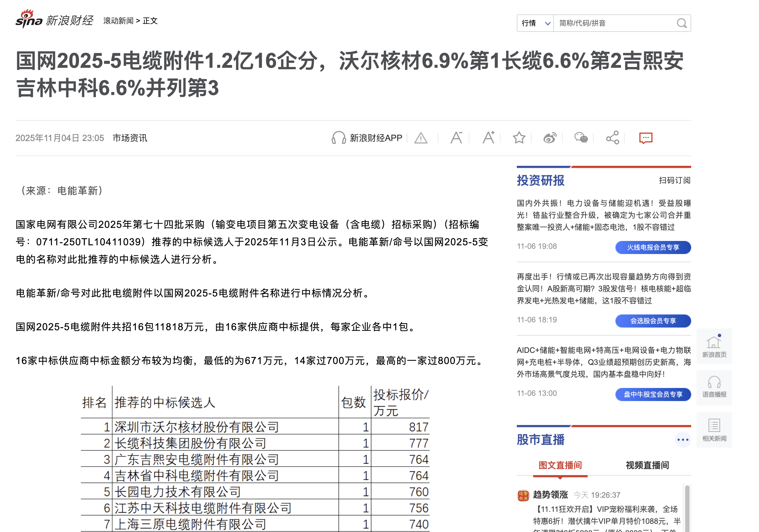This screenshot has width=759, height=532.
Task: Click the warning triangle report icon
Action: coord(421,138)
